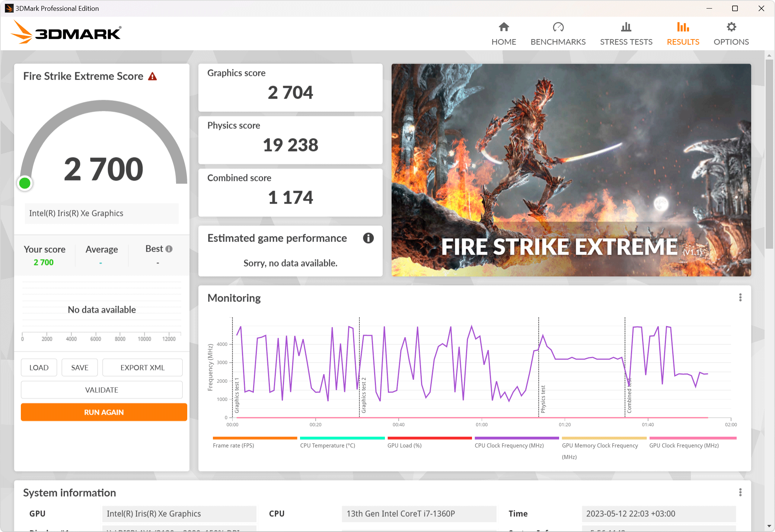Click CPU Clock Frequency purple legend swatch
Viewport: 775px width, 532px height.
(516, 438)
